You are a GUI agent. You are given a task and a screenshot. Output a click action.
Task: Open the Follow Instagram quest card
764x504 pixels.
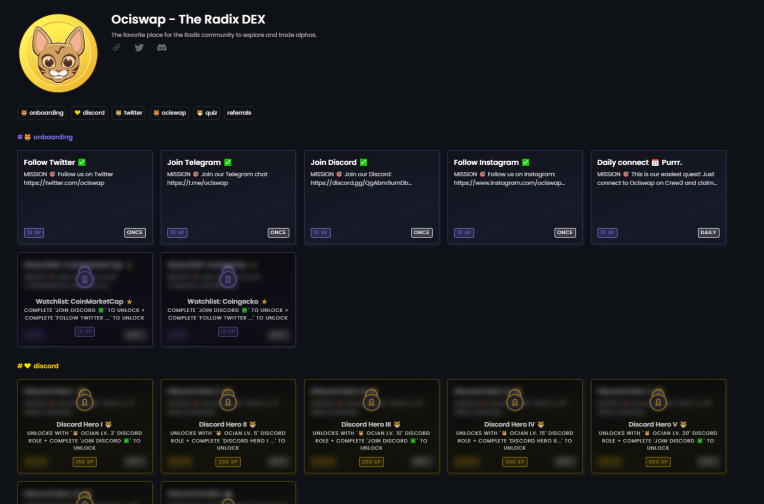point(515,197)
